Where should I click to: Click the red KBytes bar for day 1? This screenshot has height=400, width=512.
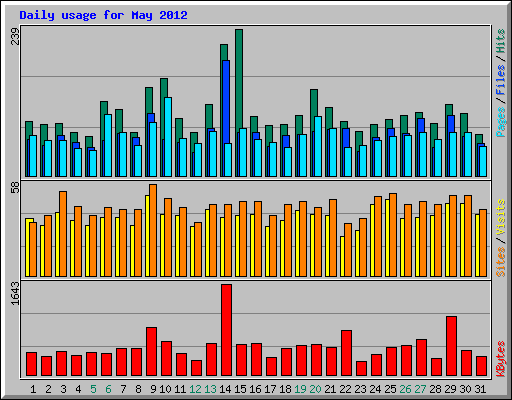(x=31, y=364)
